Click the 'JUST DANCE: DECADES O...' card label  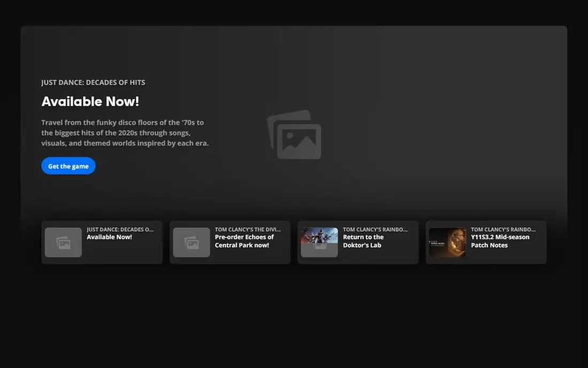(x=120, y=229)
